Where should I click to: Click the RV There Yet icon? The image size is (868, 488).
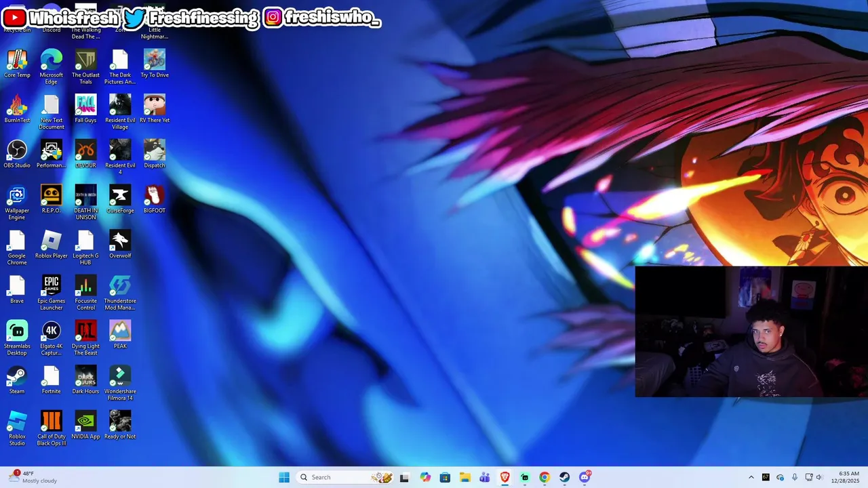pos(155,109)
